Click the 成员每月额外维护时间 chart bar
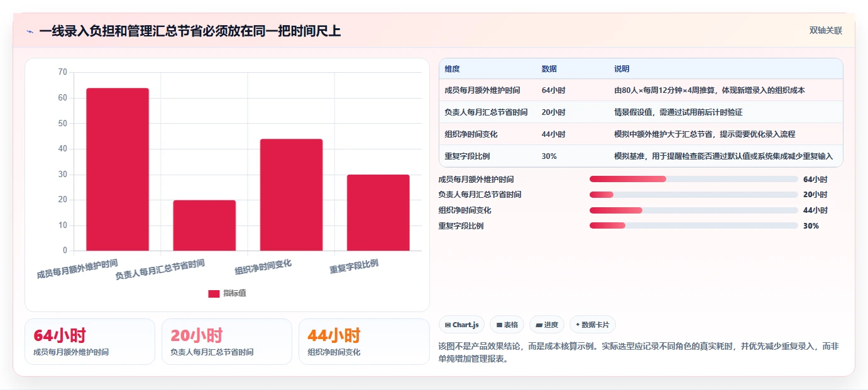 tap(118, 170)
